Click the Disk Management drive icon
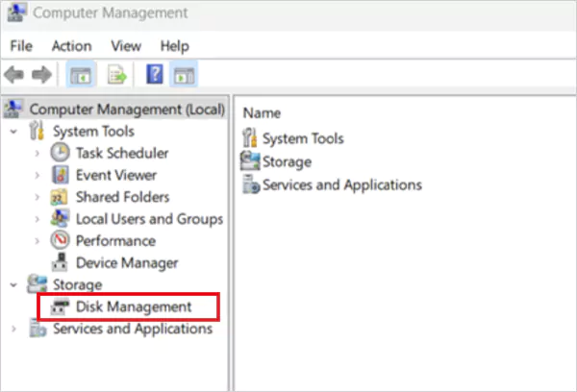 coord(60,306)
